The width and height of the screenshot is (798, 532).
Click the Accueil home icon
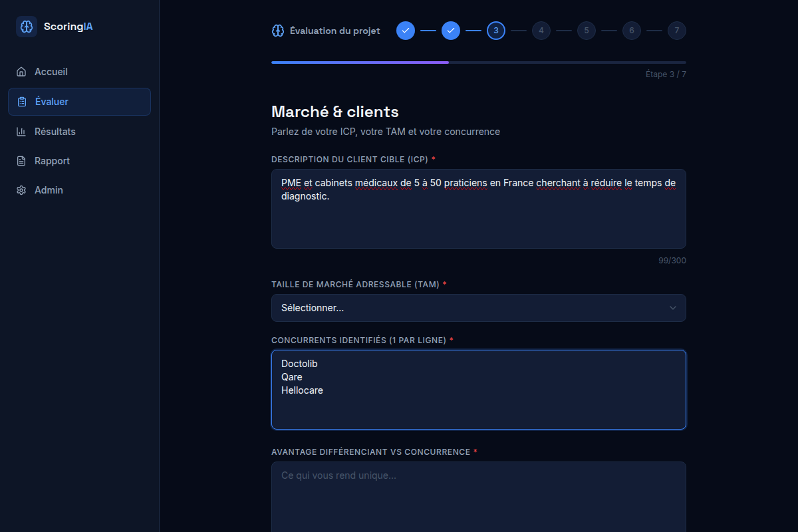click(x=21, y=72)
